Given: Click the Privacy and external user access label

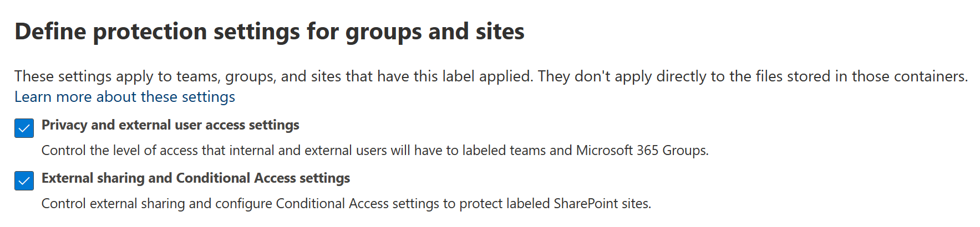Looking at the screenshot, I should 170,125.
